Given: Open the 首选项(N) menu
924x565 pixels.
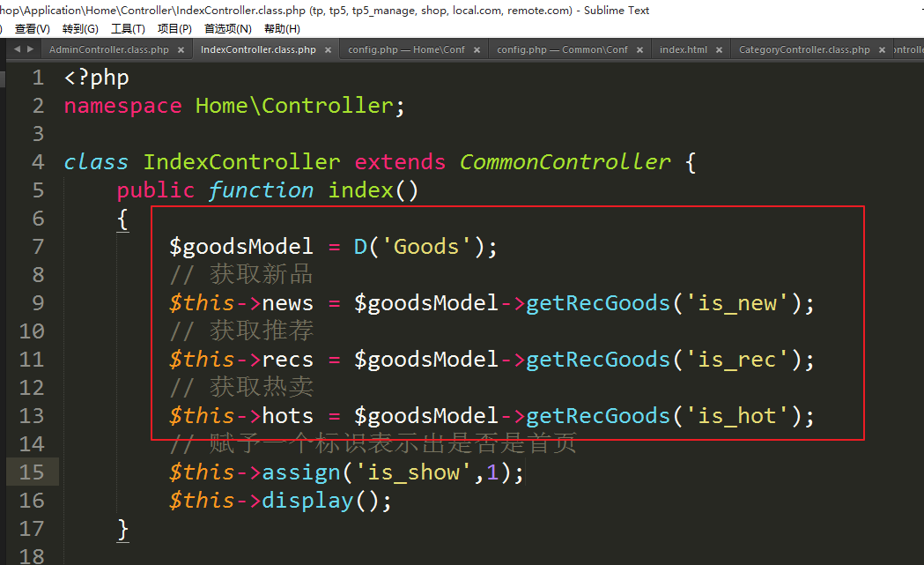Looking at the screenshot, I should (x=227, y=29).
